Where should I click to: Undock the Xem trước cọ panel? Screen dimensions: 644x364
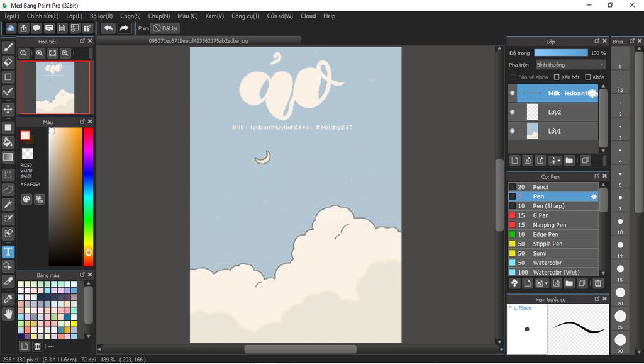[597, 299]
